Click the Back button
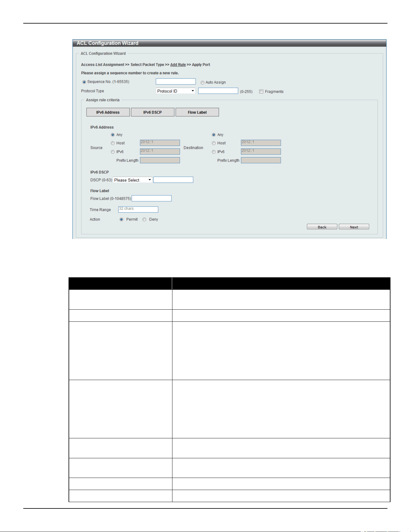 (x=322, y=227)
